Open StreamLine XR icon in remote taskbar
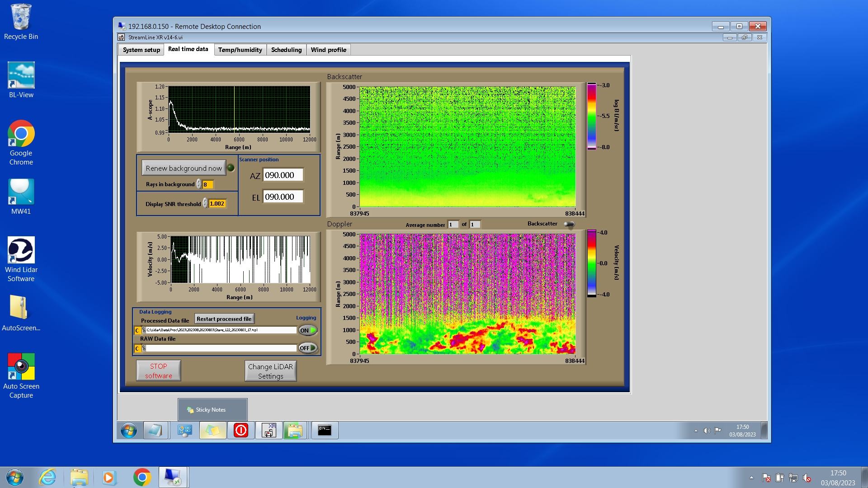Image resolution: width=868 pixels, height=488 pixels. pos(269,430)
